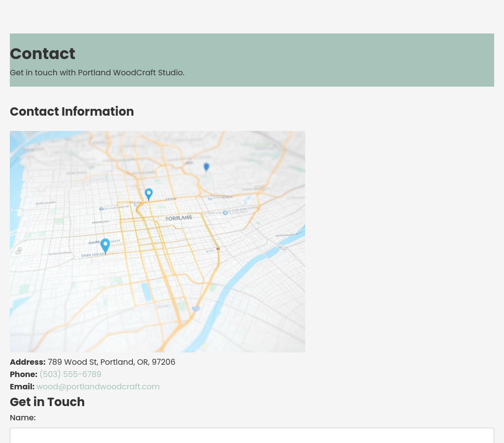This screenshot has width=504, height=443.
Task: Select the hollow-center blue pin above Portland label
Action: 149,193
